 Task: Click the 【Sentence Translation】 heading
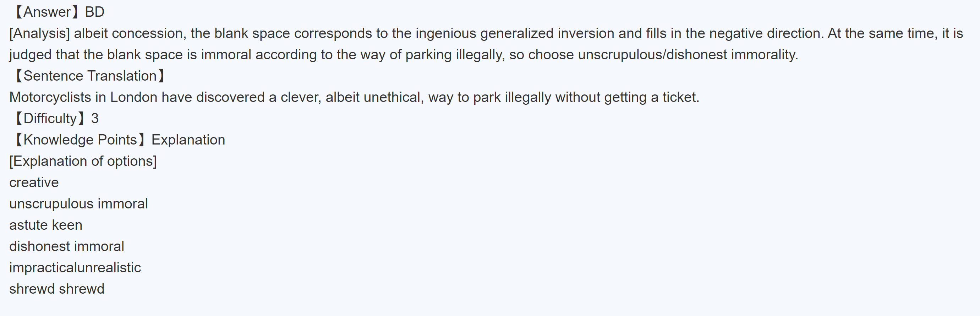click(90, 76)
